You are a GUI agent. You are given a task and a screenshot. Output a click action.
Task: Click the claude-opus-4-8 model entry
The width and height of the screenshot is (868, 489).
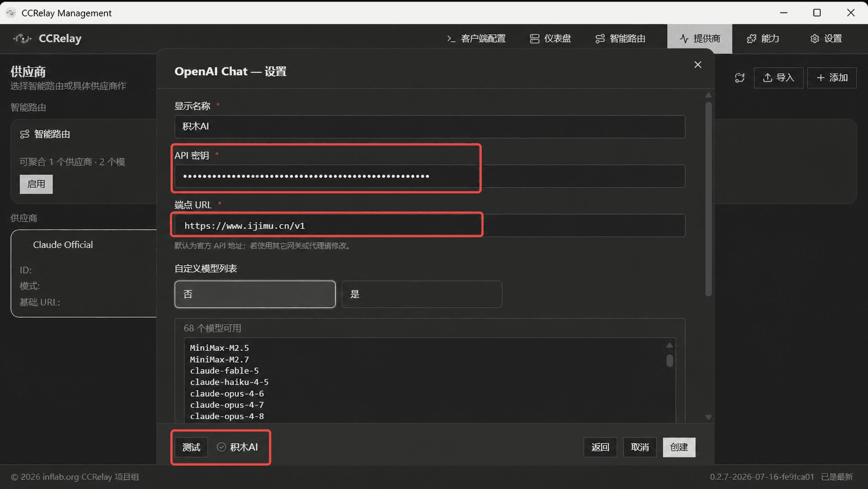[x=227, y=417]
